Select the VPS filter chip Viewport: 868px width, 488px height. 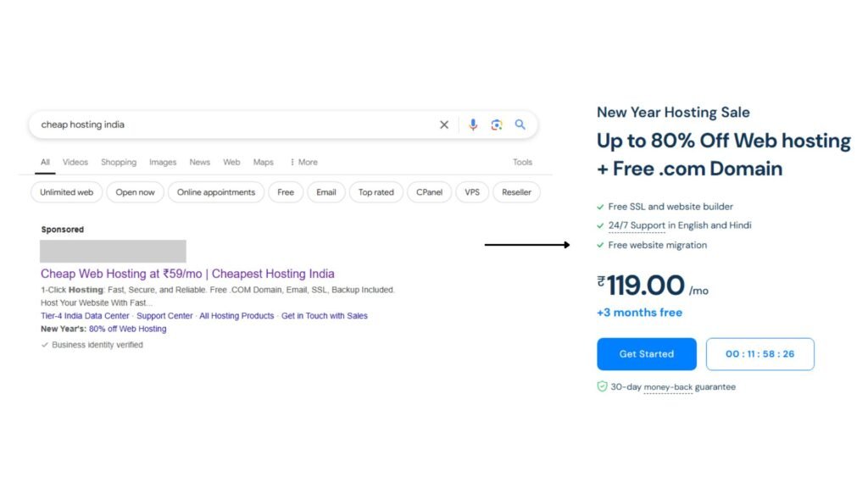[x=472, y=192]
